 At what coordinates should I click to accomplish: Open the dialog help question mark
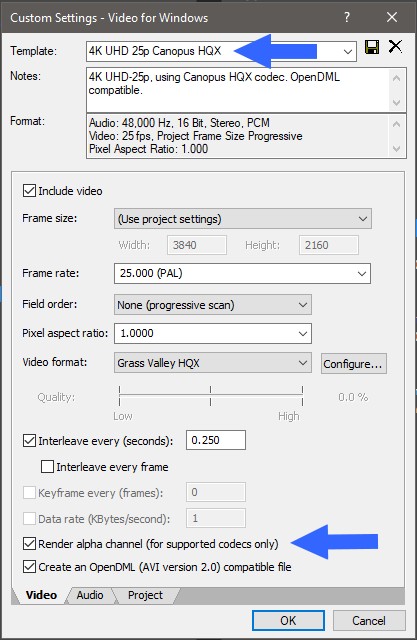click(347, 17)
